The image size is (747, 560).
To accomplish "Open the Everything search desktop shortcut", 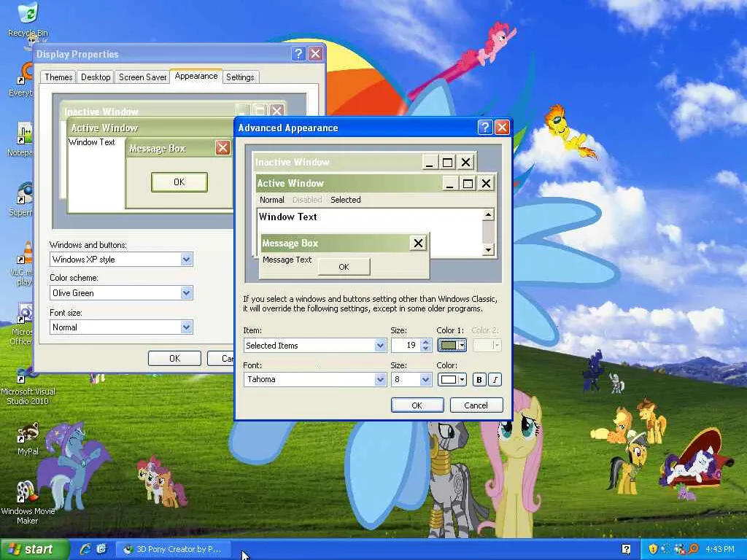I will tap(23, 80).
